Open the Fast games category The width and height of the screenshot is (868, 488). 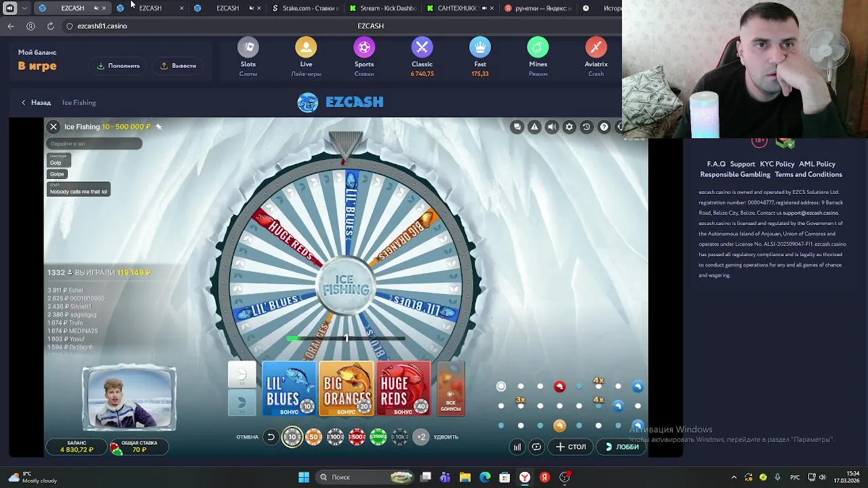click(480, 47)
